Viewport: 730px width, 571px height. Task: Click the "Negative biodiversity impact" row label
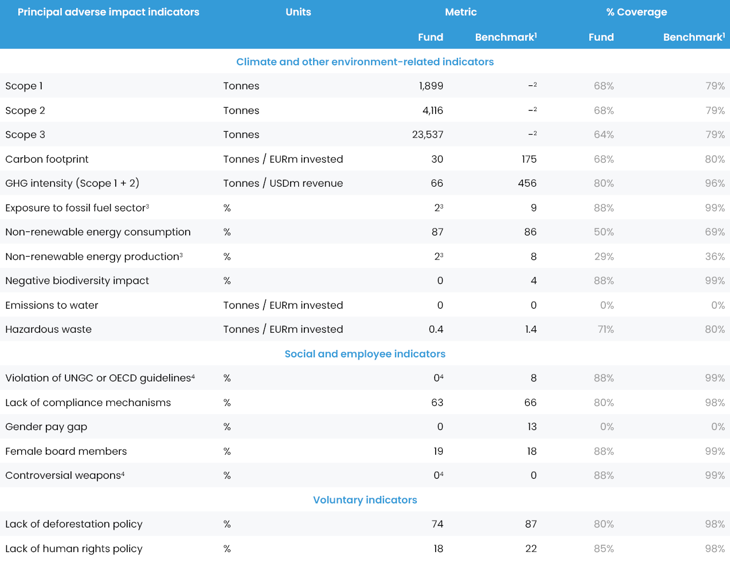pyautogui.click(x=77, y=281)
